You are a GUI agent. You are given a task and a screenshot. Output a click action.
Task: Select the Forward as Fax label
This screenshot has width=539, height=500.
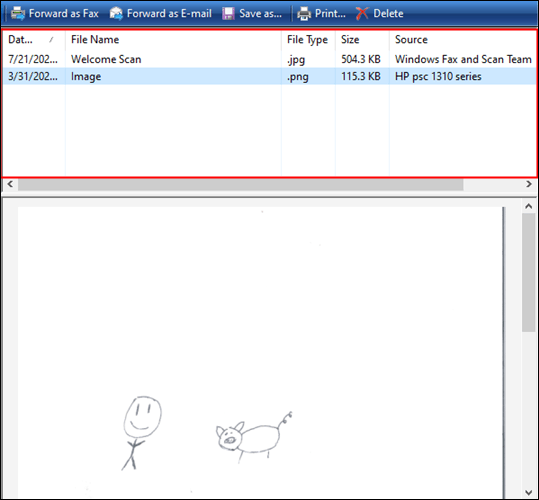[64, 14]
